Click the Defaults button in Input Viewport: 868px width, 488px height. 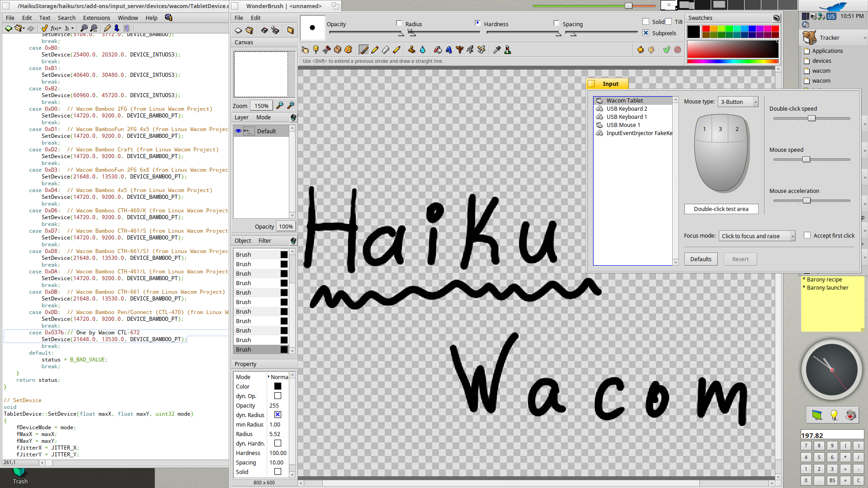click(701, 259)
